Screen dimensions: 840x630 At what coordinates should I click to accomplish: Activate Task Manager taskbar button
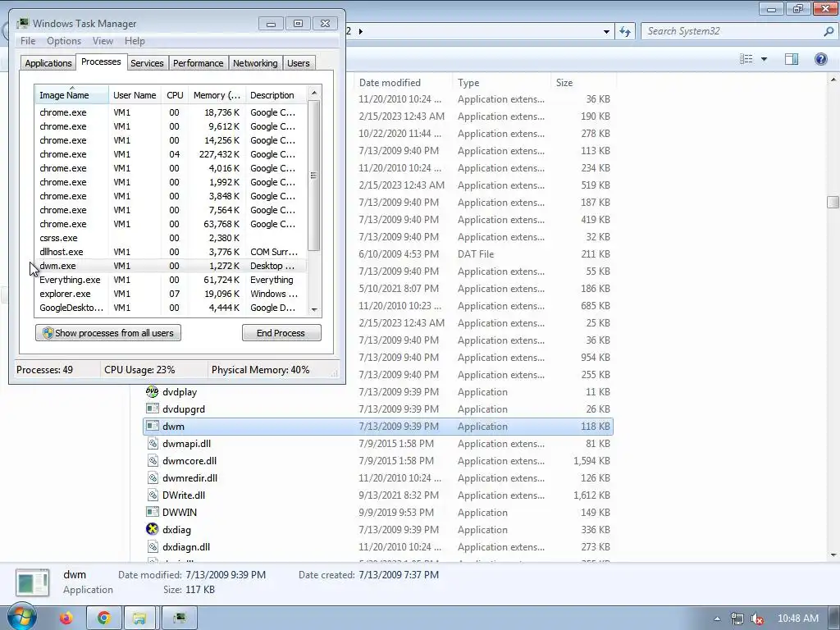tap(180, 619)
